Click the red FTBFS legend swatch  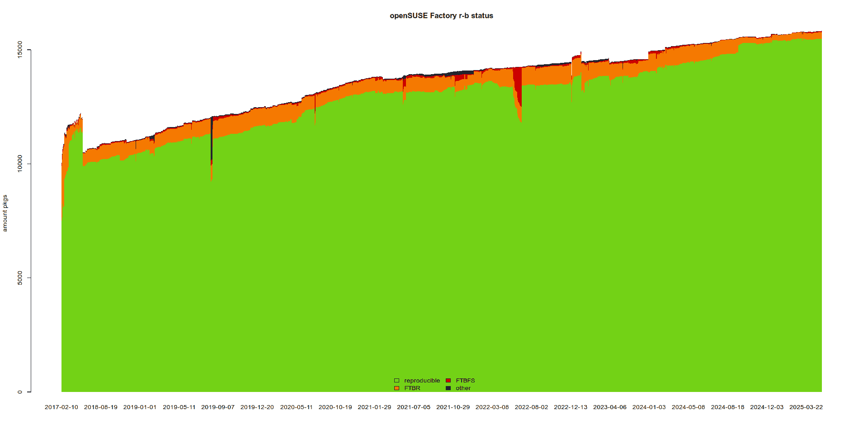[448, 381]
